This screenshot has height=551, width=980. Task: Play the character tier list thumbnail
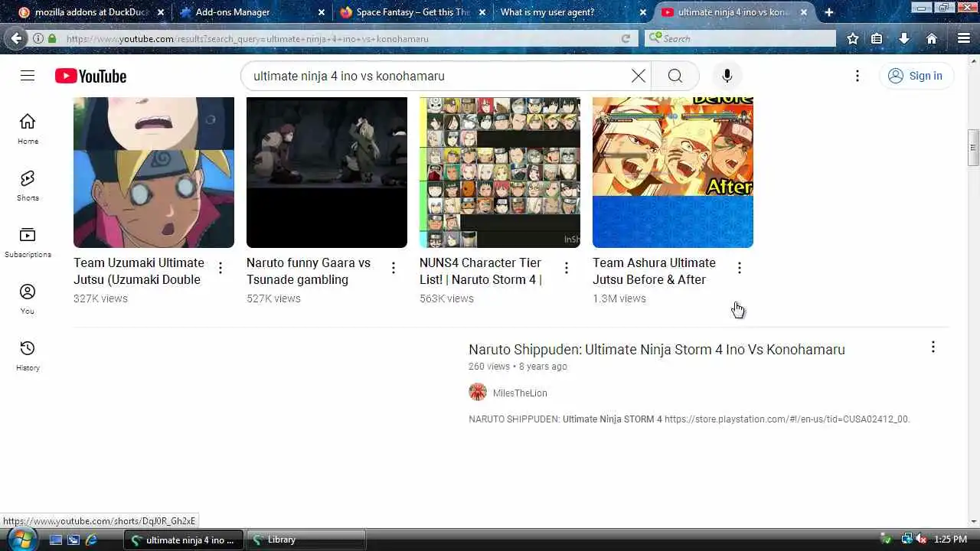500,172
